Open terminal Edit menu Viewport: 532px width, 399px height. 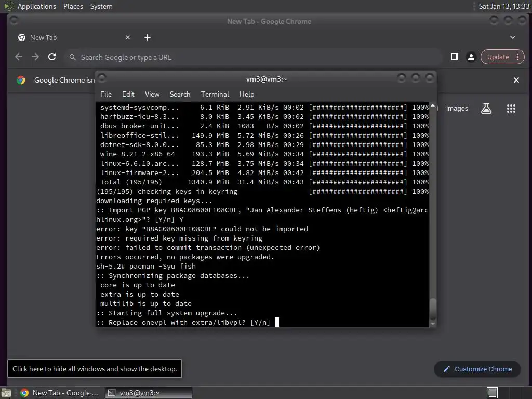[x=128, y=95]
